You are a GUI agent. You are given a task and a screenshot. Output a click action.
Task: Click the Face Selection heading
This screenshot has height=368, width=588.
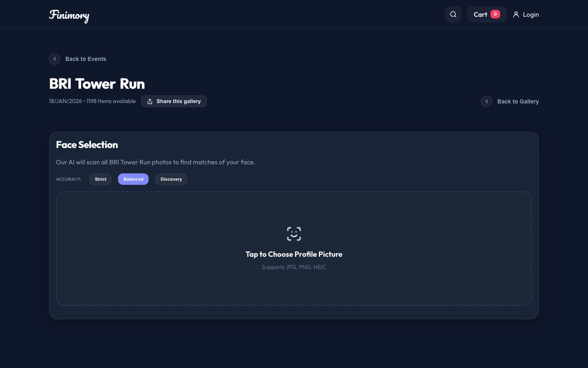click(87, 145)
